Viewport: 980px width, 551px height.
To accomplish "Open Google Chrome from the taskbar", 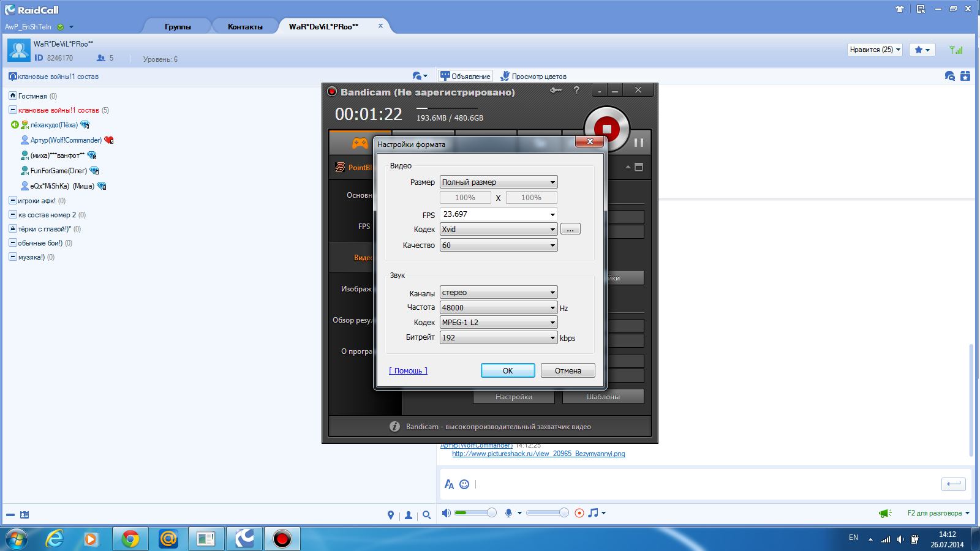I will (130, 539).
